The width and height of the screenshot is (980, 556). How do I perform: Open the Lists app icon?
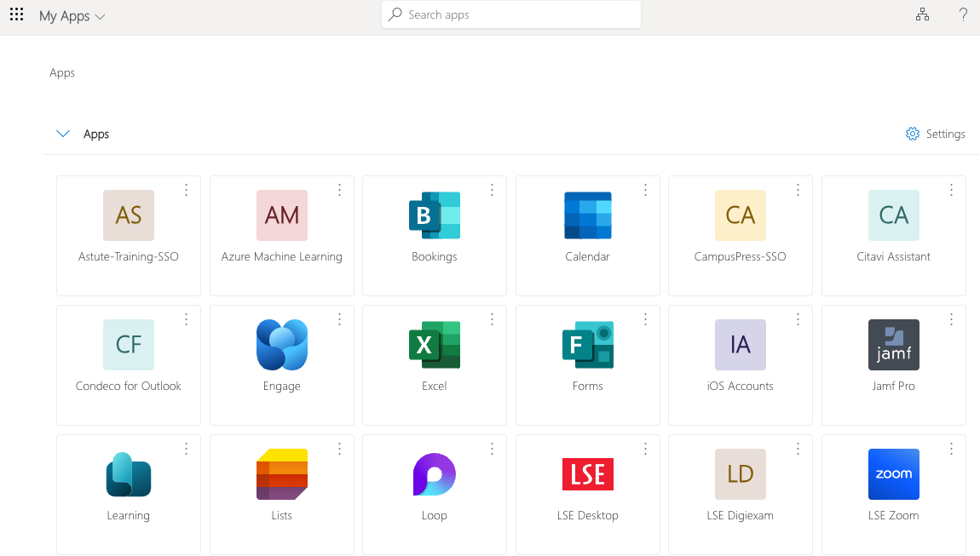(282, 474)
